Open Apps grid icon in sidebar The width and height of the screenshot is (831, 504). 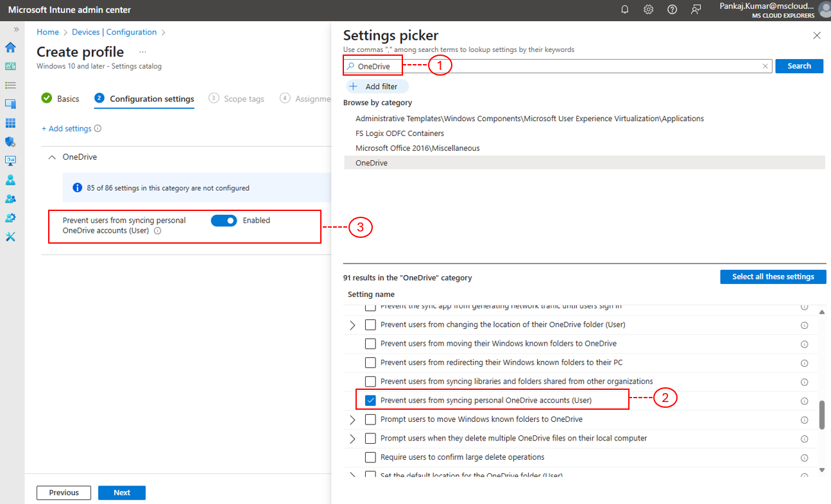click(10, 123)
